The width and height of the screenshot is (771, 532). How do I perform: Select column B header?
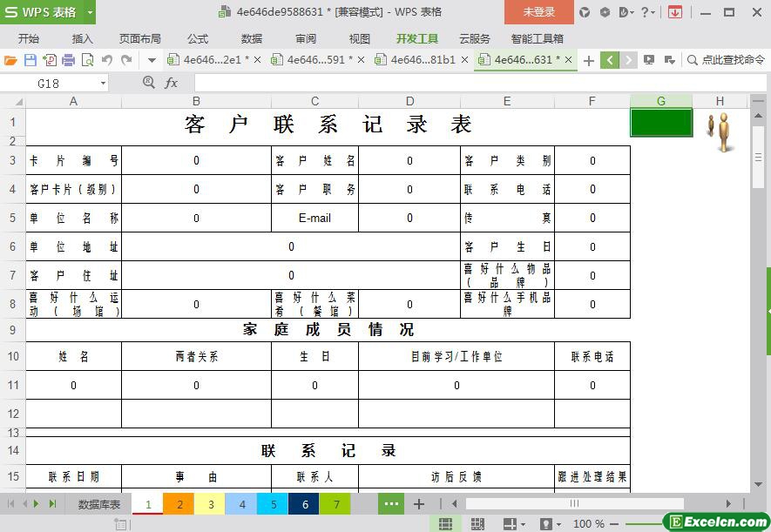click(196, 102)
